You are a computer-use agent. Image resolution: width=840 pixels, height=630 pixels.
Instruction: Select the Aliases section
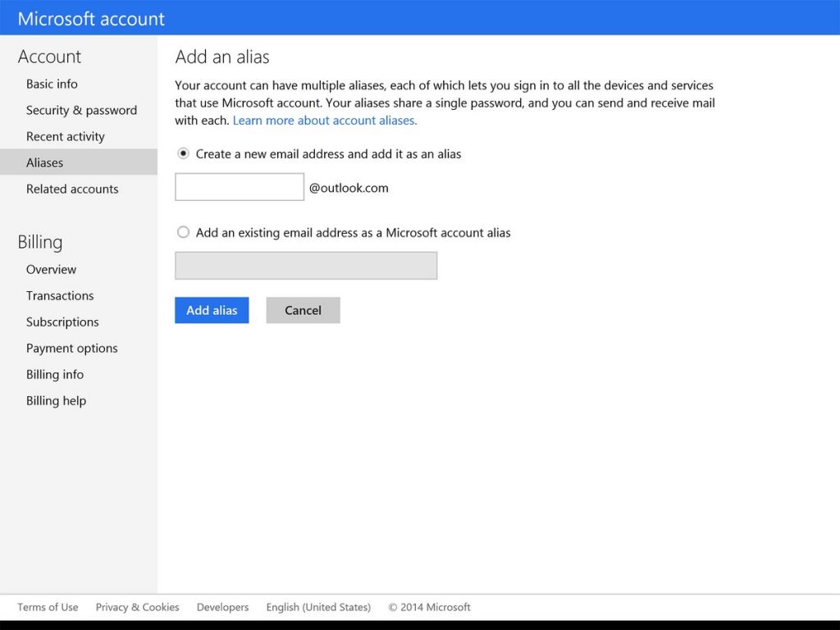click(x=43, y=162)
